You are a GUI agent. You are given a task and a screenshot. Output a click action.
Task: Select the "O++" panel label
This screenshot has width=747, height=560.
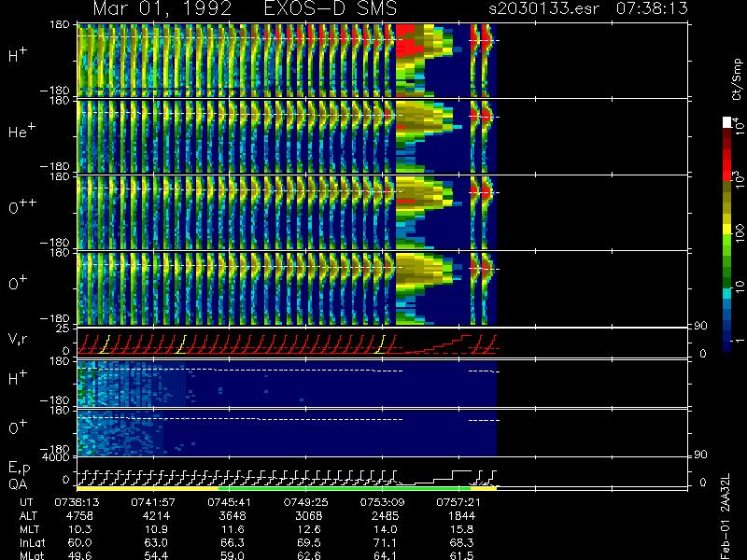click(22, 206)
